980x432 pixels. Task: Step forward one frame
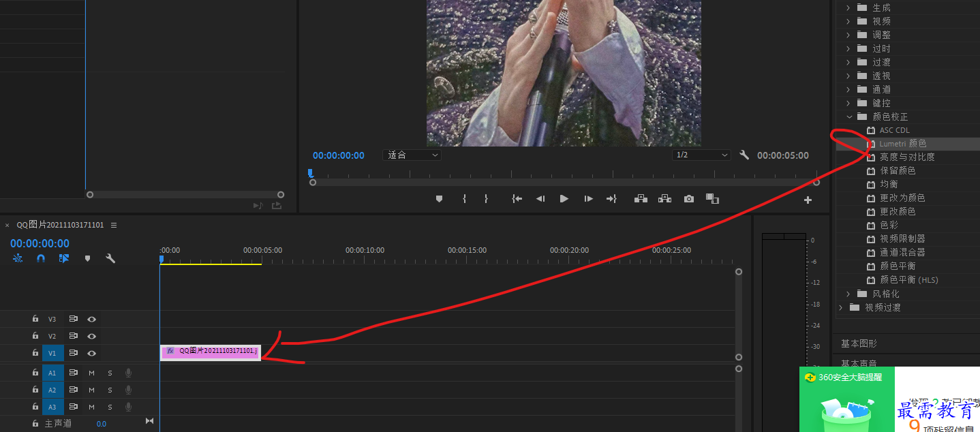coord(588,199)
